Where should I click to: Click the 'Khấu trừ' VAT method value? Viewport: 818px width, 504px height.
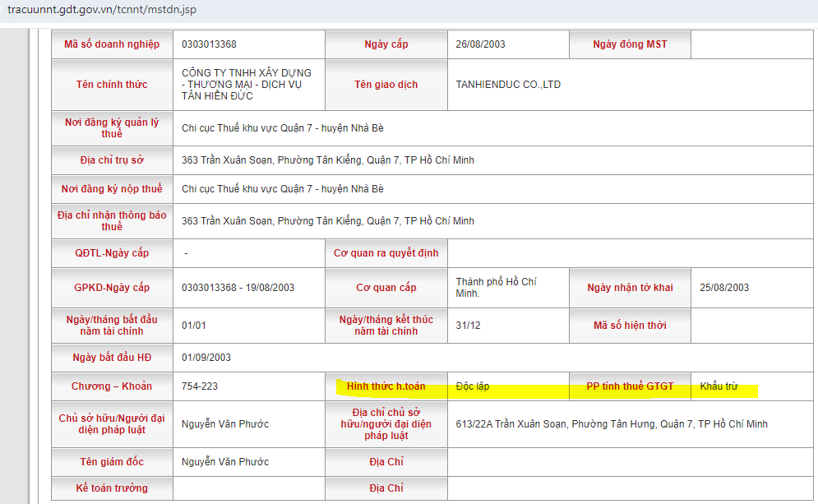(x=719, y=386)
